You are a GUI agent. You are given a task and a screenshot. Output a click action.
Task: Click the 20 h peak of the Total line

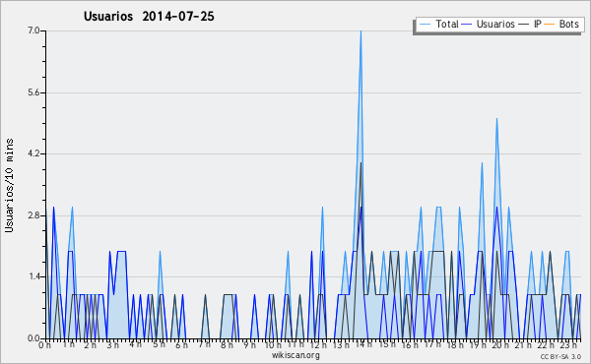(x=496, y=119)
